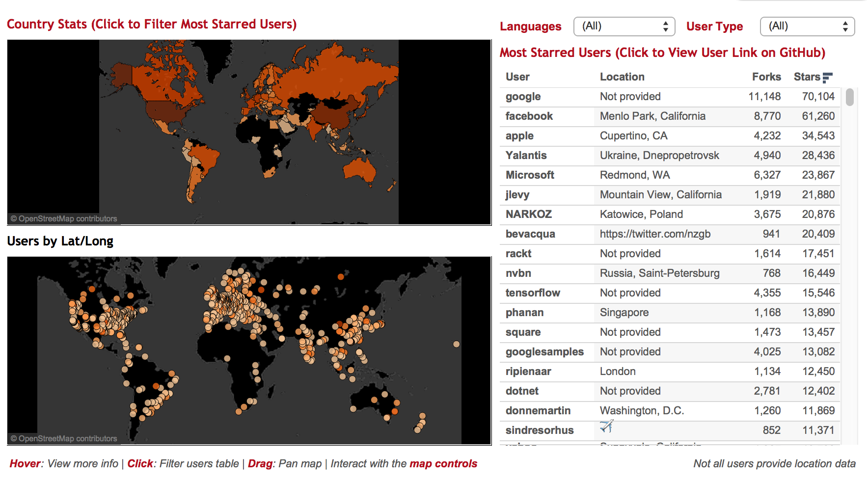Select the NARKOZ user row

pos(670,215)
